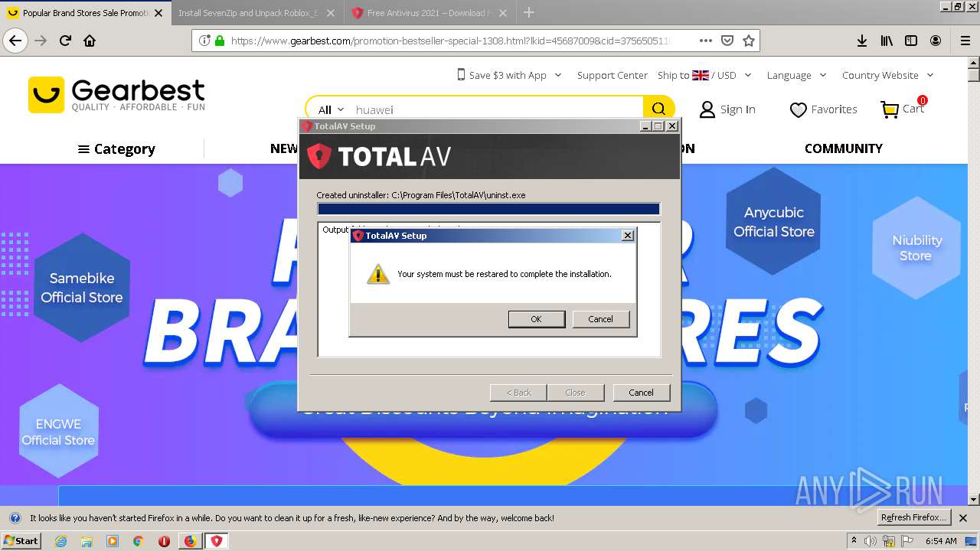This screenshot has height=551, width=980.
Task: Expand Country Website dropdown
Action: 887,75
